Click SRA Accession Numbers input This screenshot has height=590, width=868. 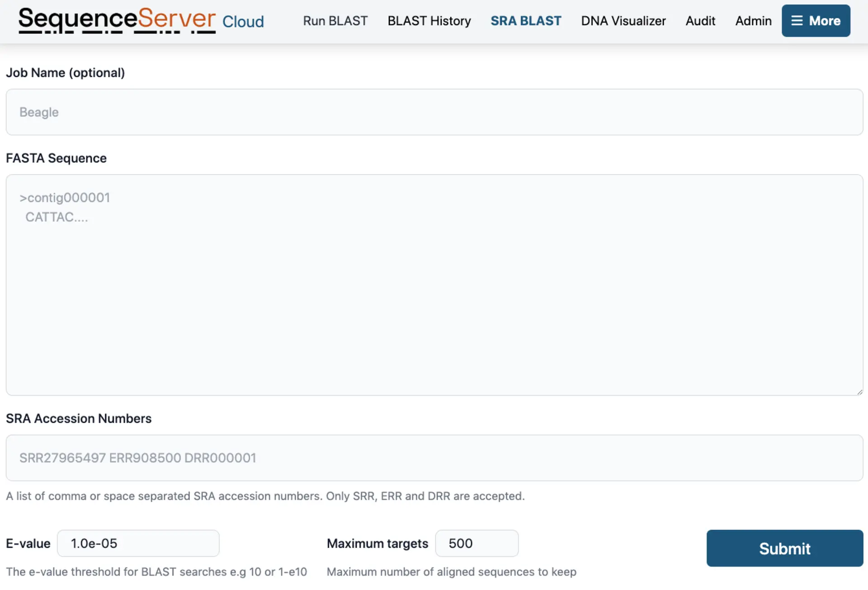click(x=434, y=458)
